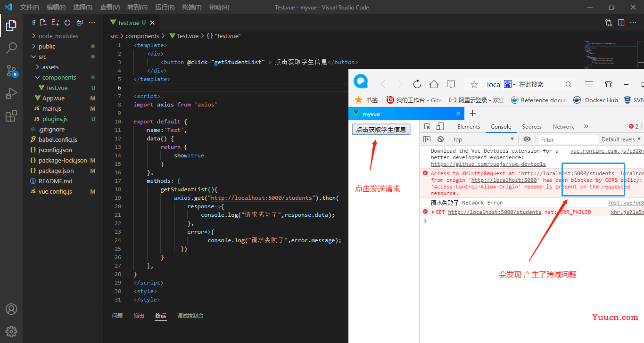Open the 终端(T) menu
The image size is (644, 343).
click(x=192, y=8)
